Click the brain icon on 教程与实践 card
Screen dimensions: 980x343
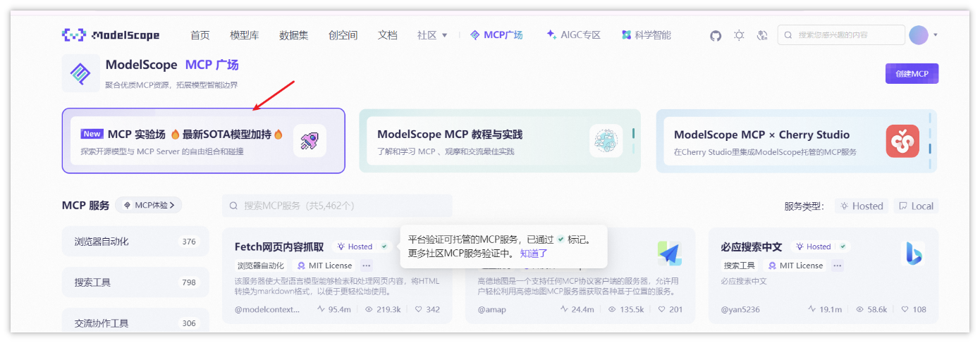pos(606,141)
